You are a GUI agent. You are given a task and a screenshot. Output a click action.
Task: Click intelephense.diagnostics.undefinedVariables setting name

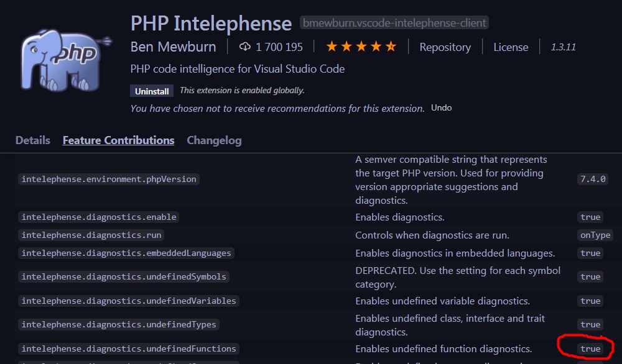(129, 301)
